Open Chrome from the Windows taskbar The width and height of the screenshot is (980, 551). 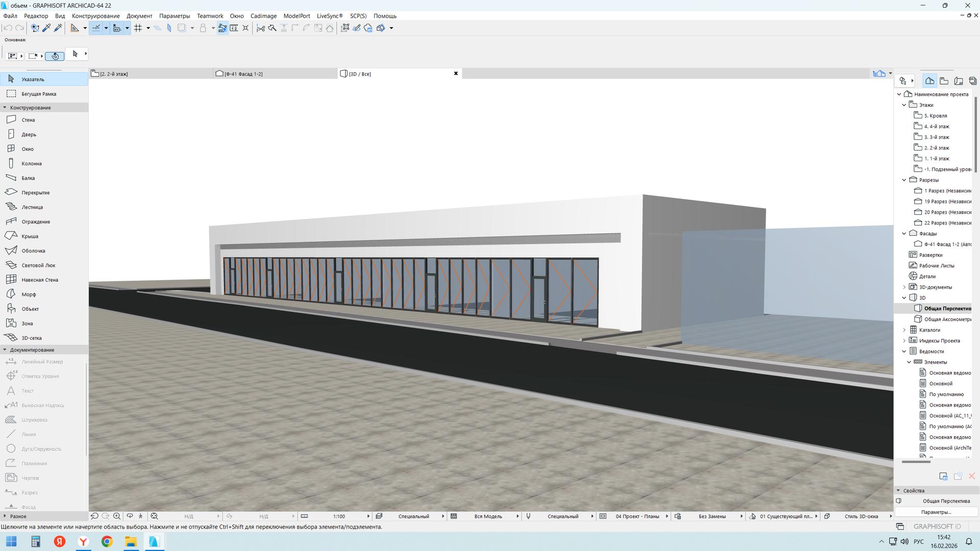tap(107, 541)
